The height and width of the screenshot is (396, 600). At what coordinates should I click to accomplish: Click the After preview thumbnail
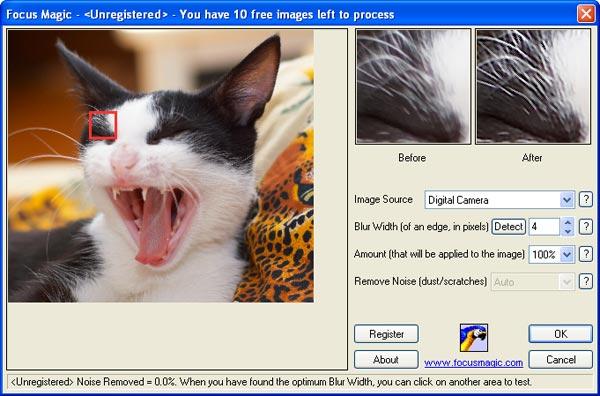point(533,86)
